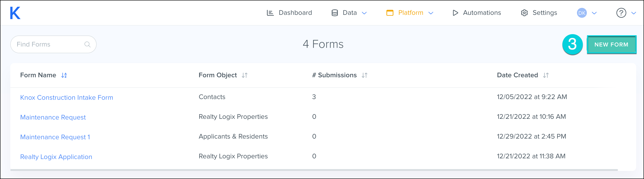
Task: Go to Automations in the top navigation
Action: point(477,13)
